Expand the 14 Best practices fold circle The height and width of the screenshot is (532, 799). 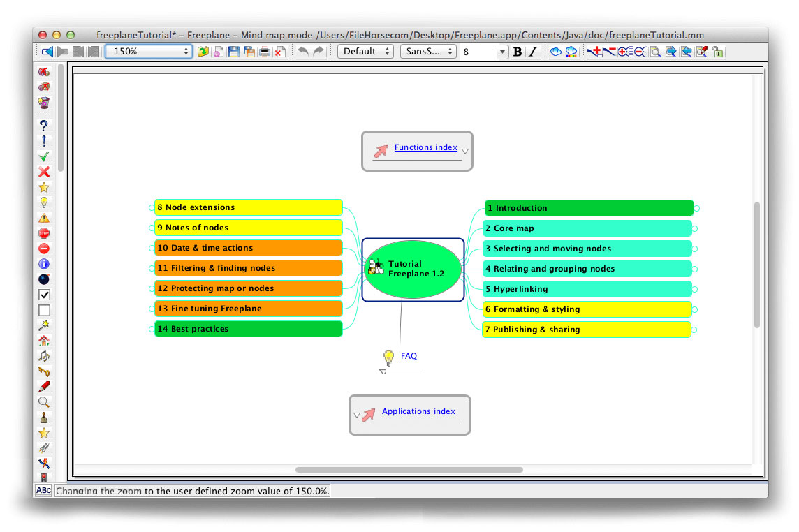[152, 329]
